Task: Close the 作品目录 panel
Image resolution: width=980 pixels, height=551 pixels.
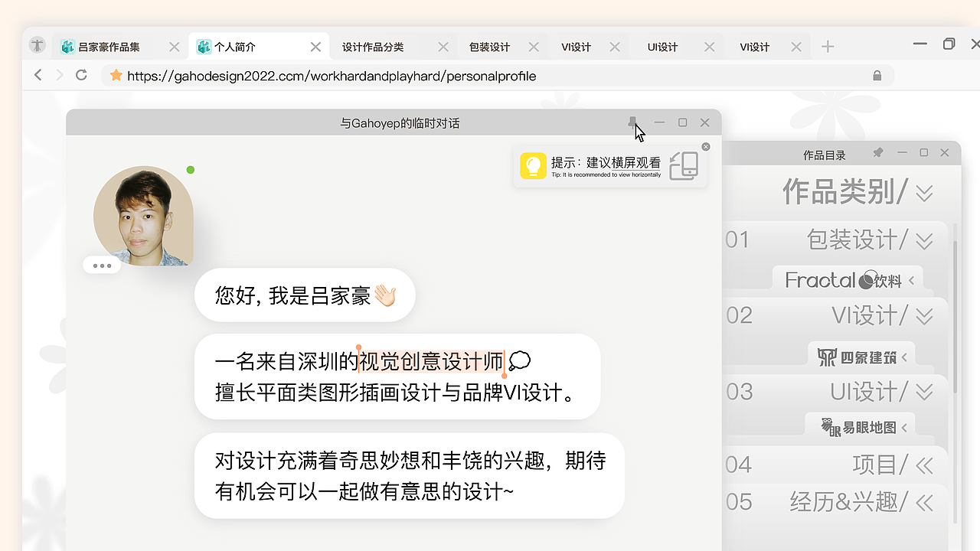Action: (945, 153)
